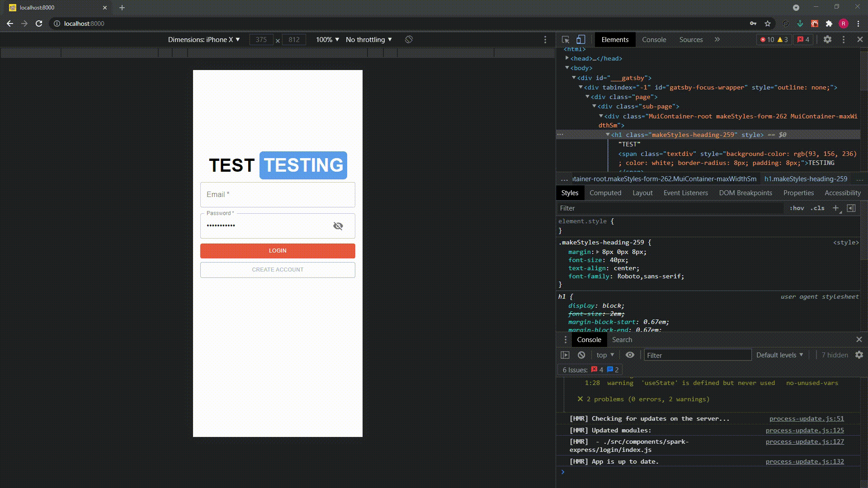This screenshot has height=488, width=868.
Task: Switch to the Sources tab
Action: click(x=691, y=40)
